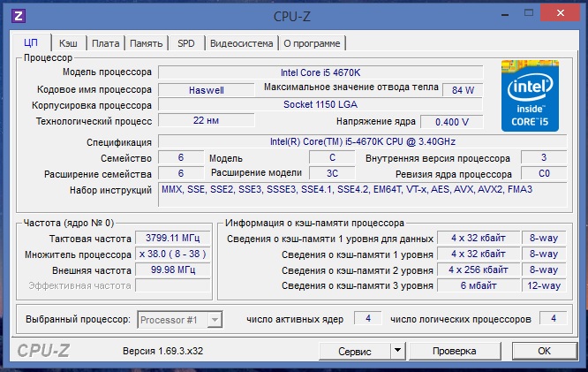Click the OK button
The height and width of the screenshot is (372, 588).
pyautogui.click(x=545, y=351)
